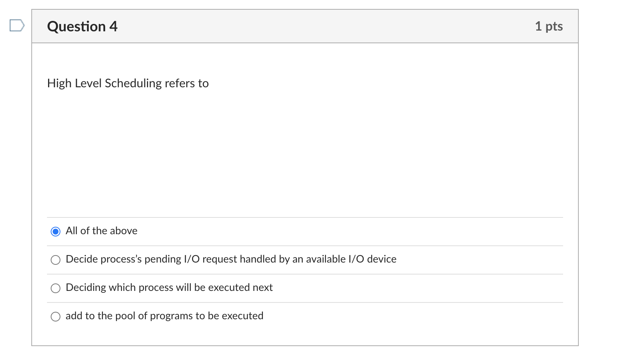625x364 pixels.
Task: Click the answer text mentioning available I/O device
Action: pos(230,260)
